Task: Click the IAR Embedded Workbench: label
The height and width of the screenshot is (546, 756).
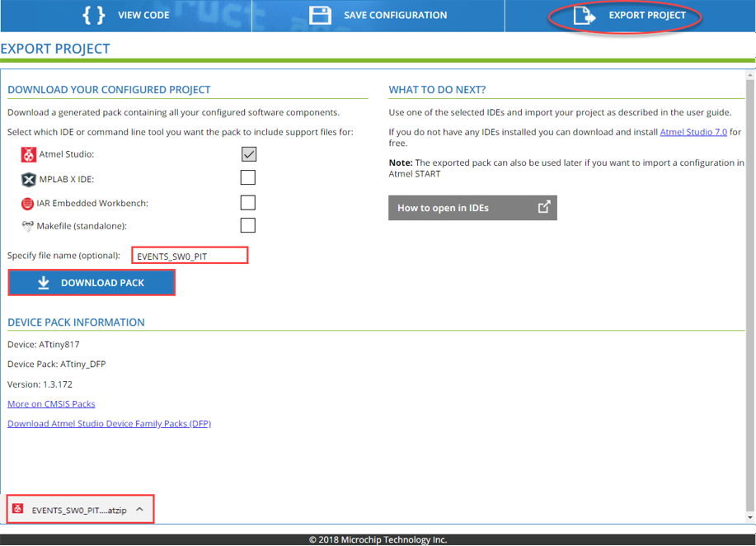Action: (92, 204)
